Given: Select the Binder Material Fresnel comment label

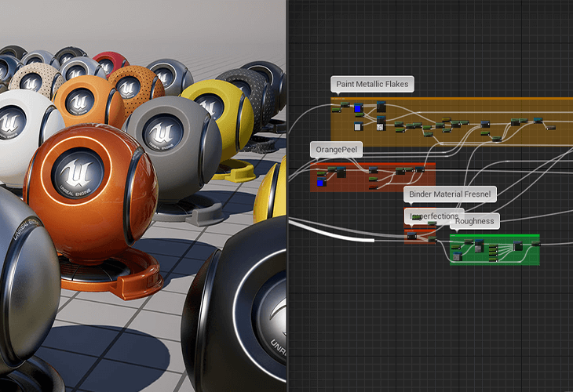Looking at the screenshot, I should click(x=450, y=194).
